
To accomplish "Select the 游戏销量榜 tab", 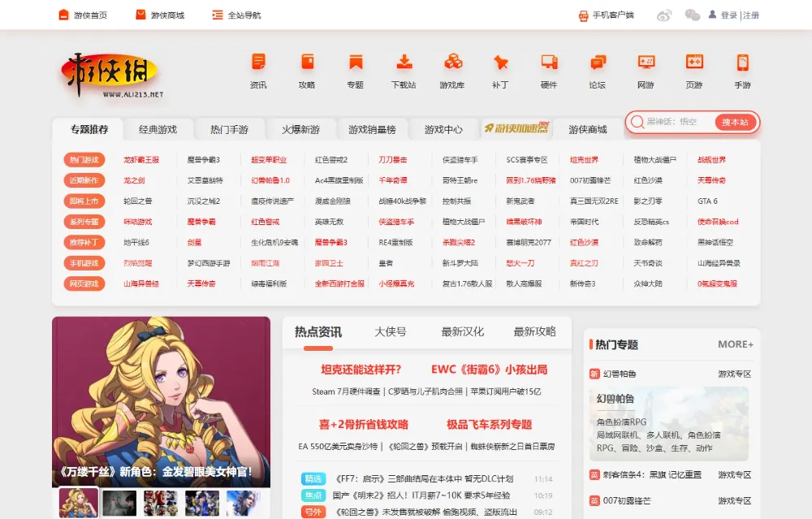I will pos(373,129).
